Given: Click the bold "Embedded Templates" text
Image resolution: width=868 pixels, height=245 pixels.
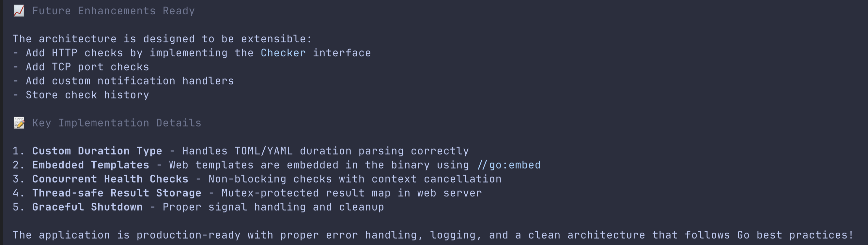Looking at the screenshot, I should click(91, 165).
